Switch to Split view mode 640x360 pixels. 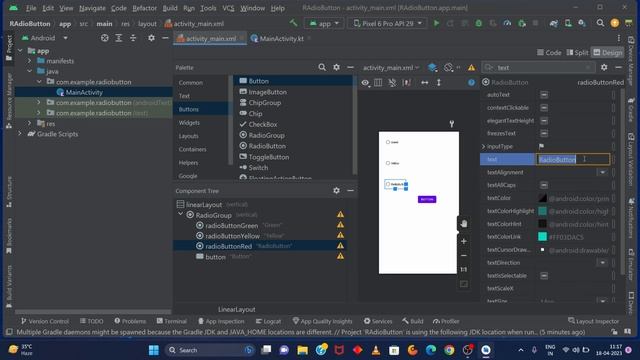577,53
